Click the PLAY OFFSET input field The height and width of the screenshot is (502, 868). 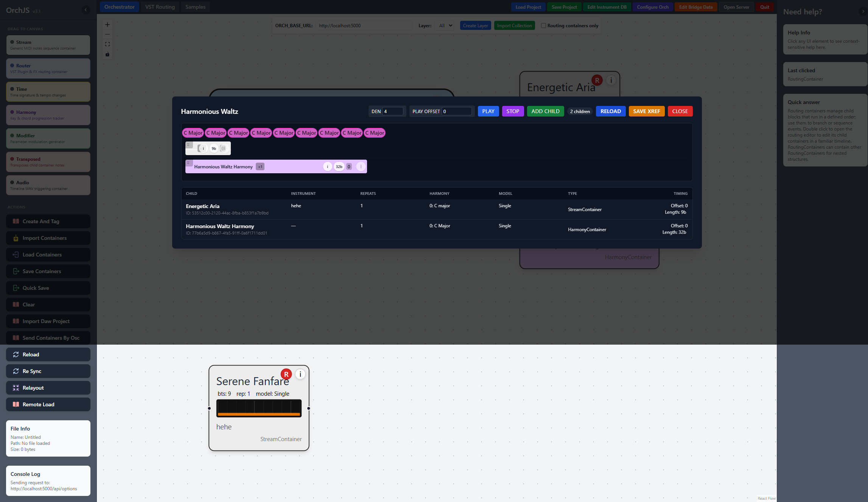click(457, 111)
